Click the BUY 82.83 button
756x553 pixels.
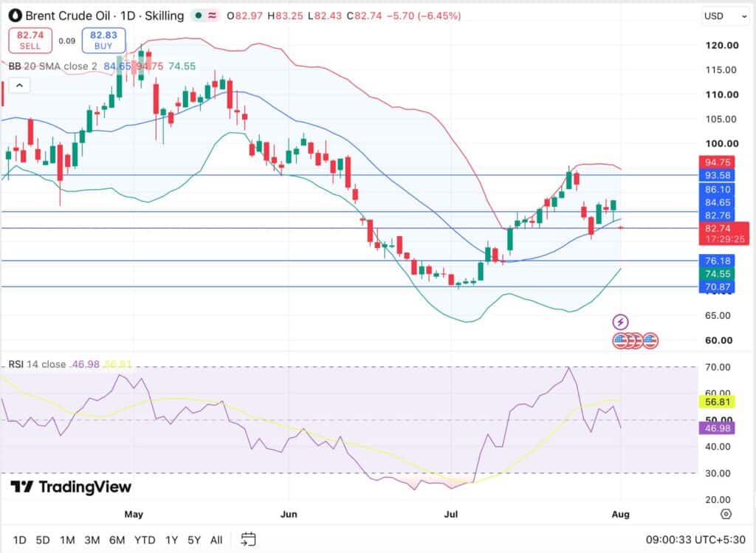click(103, 41)
